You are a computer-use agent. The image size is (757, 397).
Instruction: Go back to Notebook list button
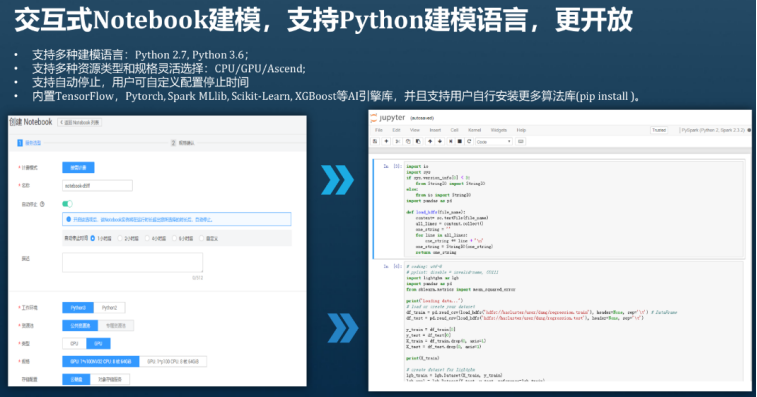pyautogui.click(x=80, y=122)
